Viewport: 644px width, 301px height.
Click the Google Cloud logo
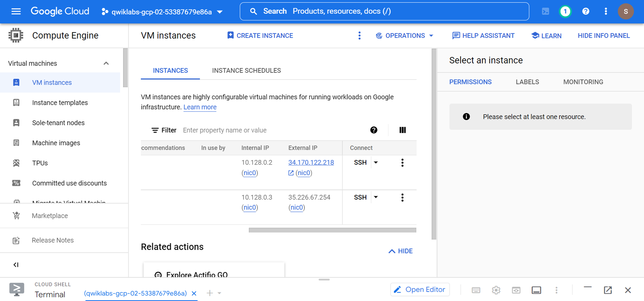pos(60,11)
